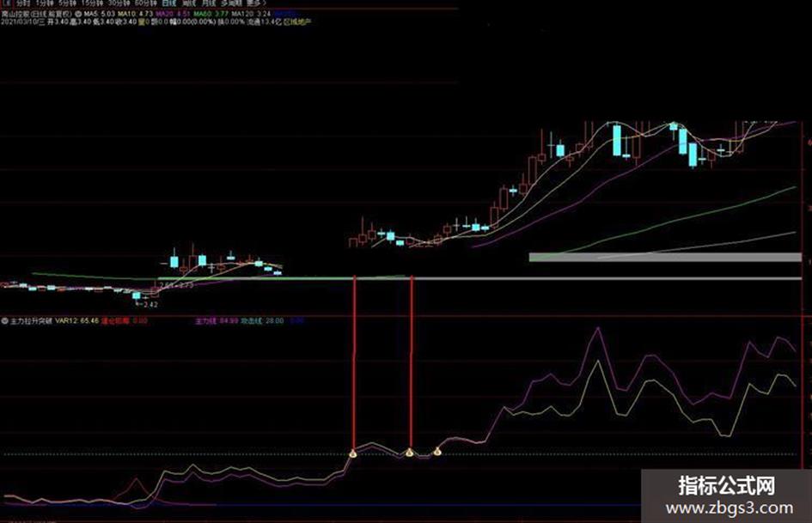Click the MA60: 3.77 indicator value

click(211, 14)
